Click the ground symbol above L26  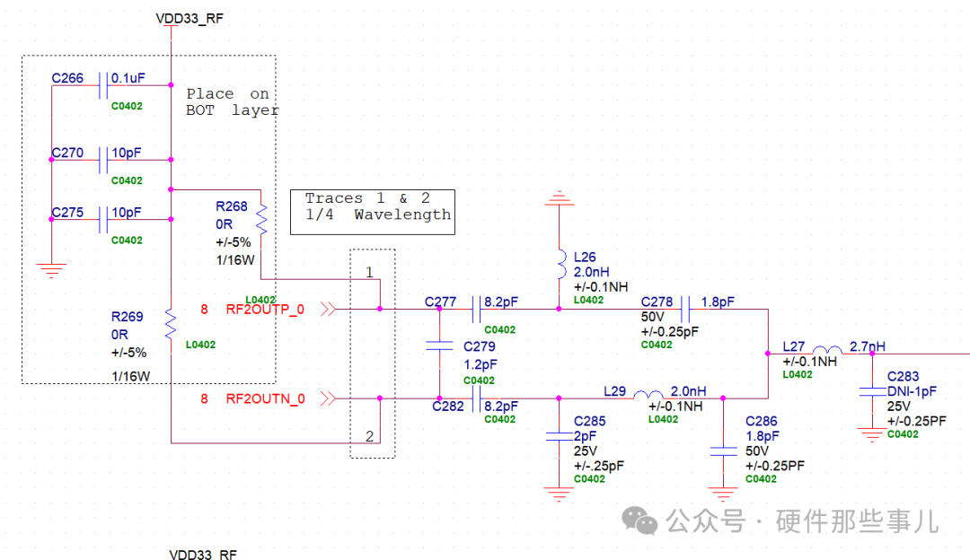(559, 197)
